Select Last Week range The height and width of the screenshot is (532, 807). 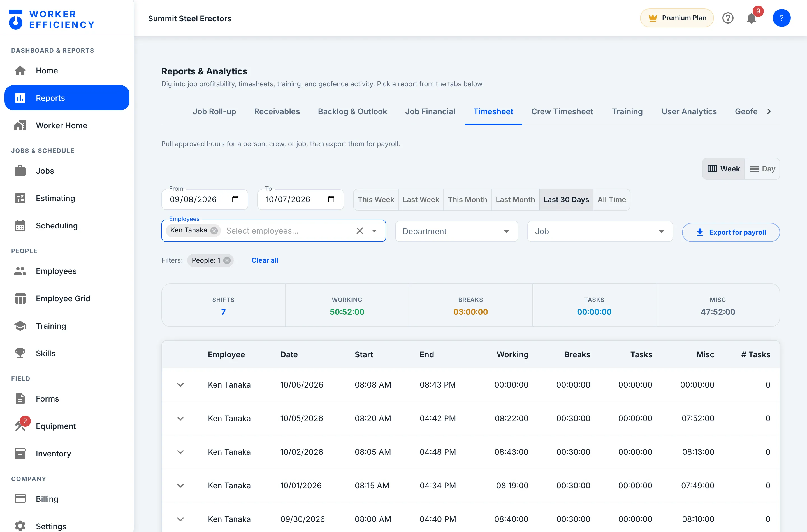421,199
